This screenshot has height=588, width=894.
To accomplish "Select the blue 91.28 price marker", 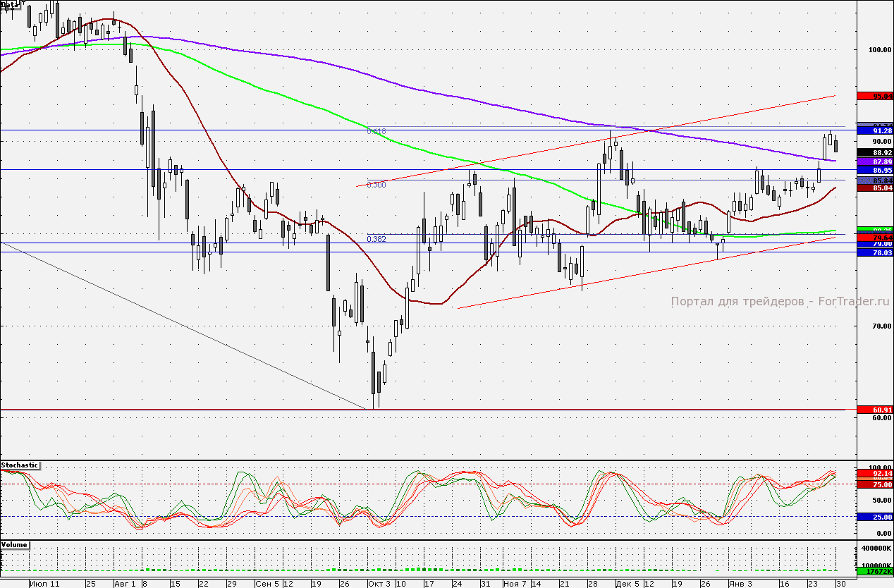I will click(874, 131).
